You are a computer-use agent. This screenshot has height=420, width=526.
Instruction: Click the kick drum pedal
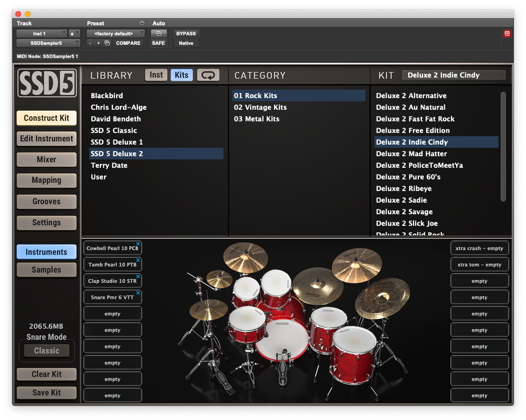point(283,369)
